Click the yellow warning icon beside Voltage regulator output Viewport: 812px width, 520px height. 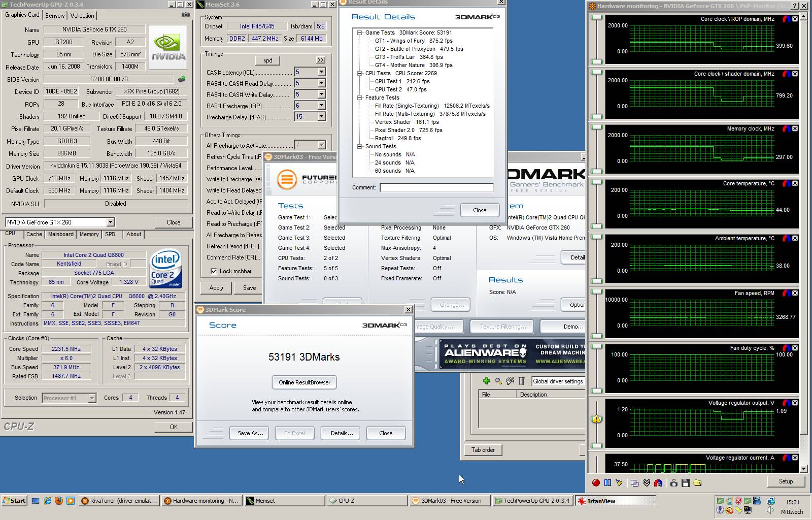click(x=597, y=419)
